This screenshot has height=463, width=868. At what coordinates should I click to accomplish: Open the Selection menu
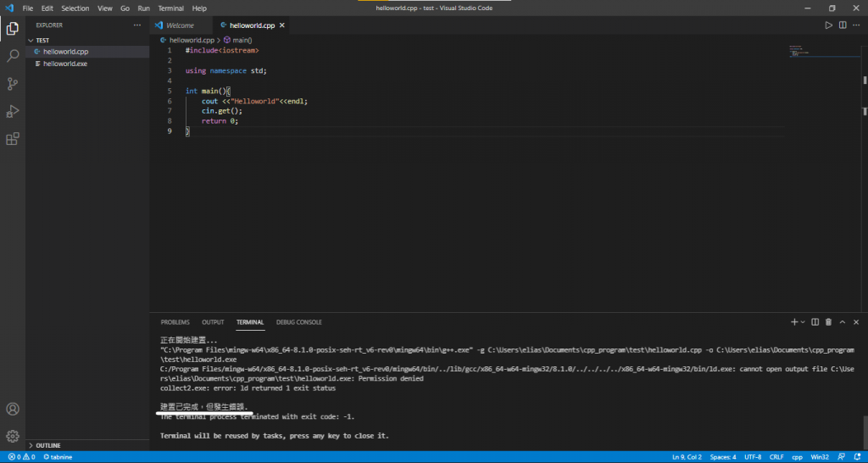click(x=75, y=8)
